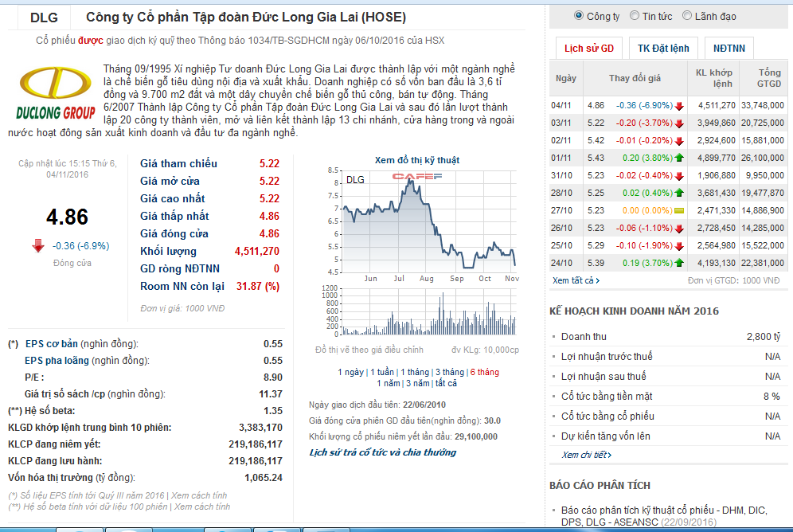
Task: Click the KLGD trung bình 10 phiên value 3,383,170
Action: pyautogui.click(x=260, y=428)
